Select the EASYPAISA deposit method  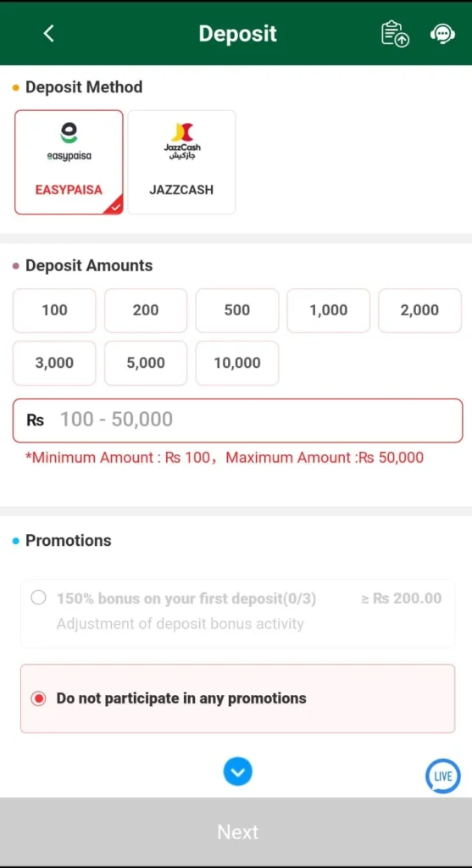tap(69, 162)
